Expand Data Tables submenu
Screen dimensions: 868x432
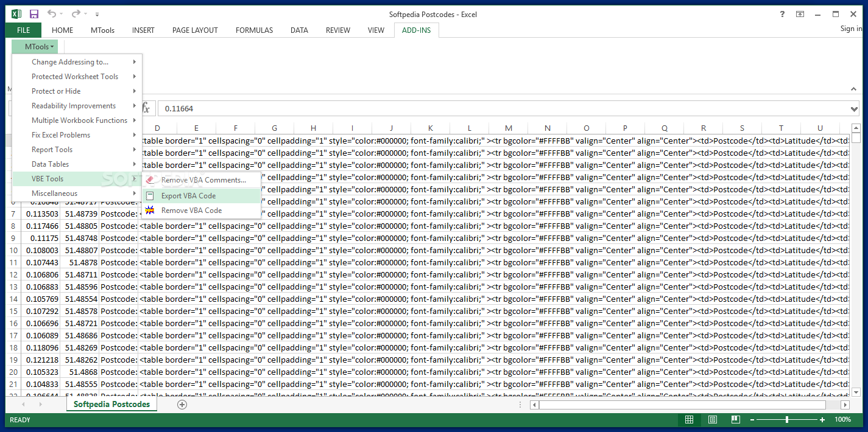tap(77, 164)
